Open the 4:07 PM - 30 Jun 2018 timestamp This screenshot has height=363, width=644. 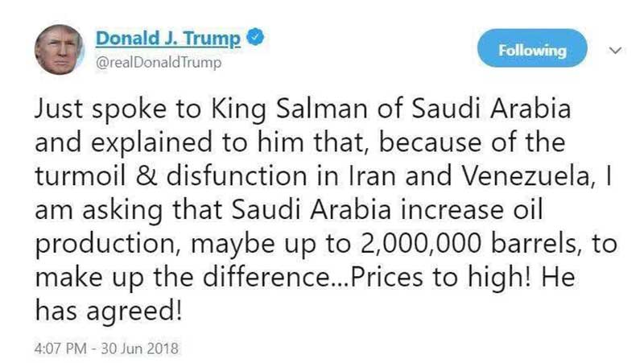pos(105,349)
